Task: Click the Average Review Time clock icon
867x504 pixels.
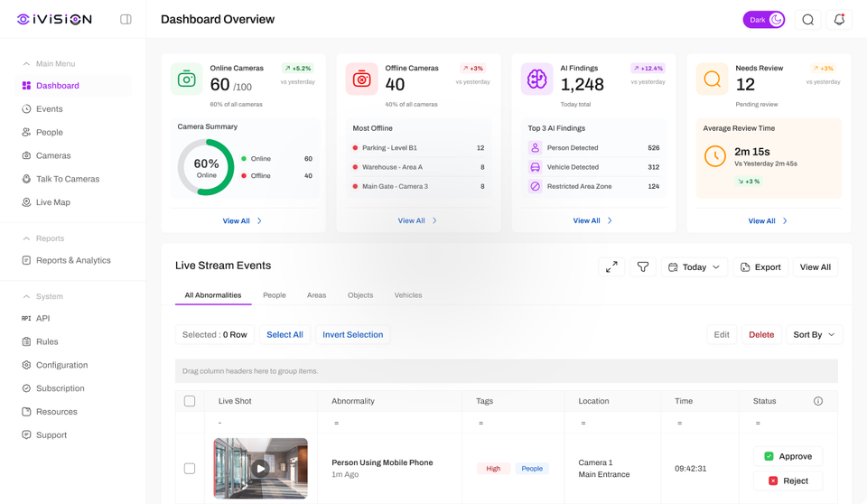Action: 715,156
